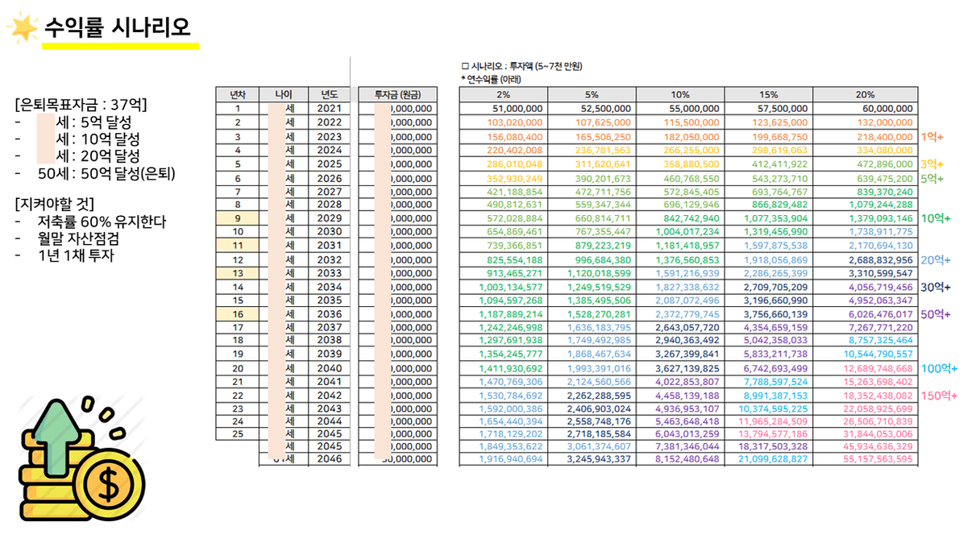
Task: Select the year cell 2046
Action: point(330,459)
